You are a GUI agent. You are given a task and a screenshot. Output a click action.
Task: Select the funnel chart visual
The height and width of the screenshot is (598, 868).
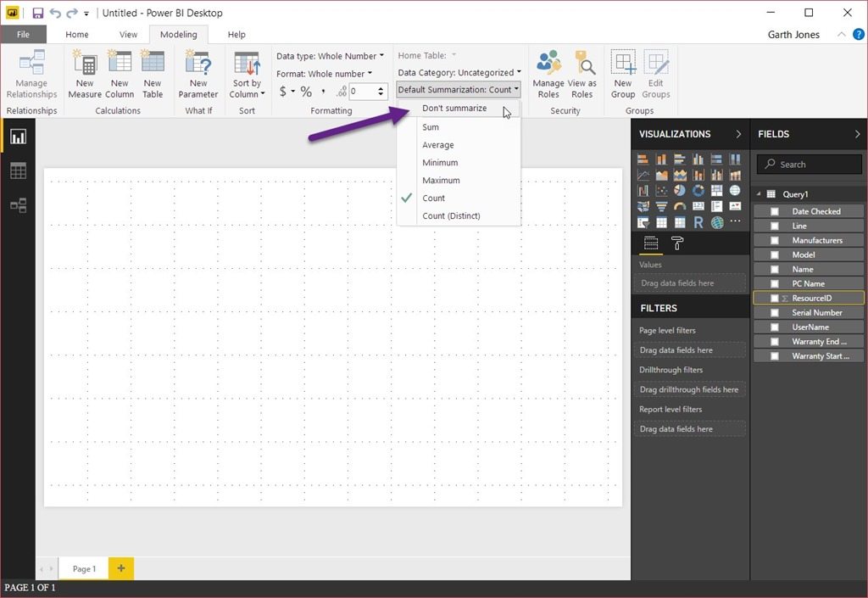tap(661, 206)
